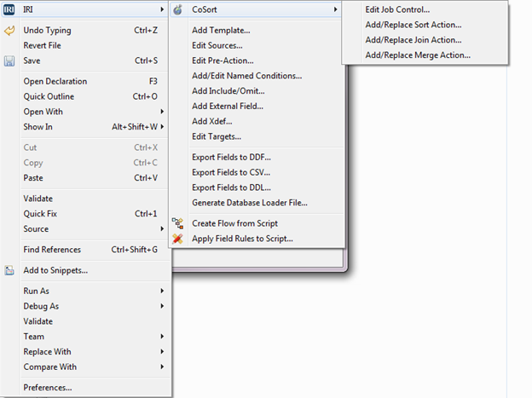Open Quick Outline
Viewport: 532px width, 398px height.
[86, 96]
